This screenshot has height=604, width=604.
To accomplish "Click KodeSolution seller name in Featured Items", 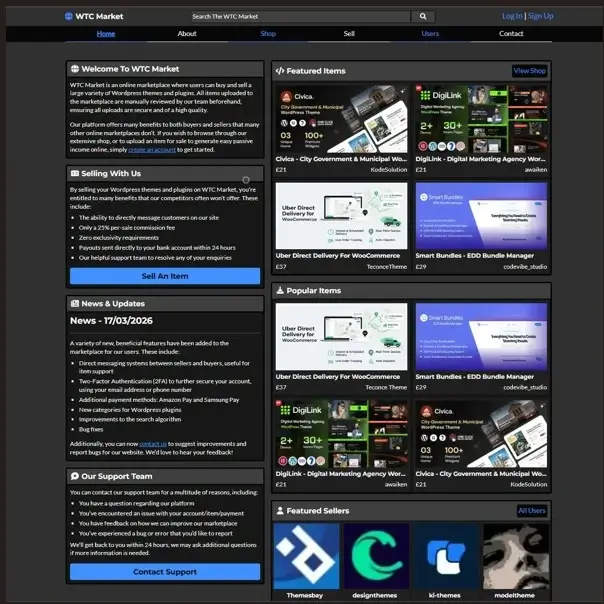I will (389, 170).
